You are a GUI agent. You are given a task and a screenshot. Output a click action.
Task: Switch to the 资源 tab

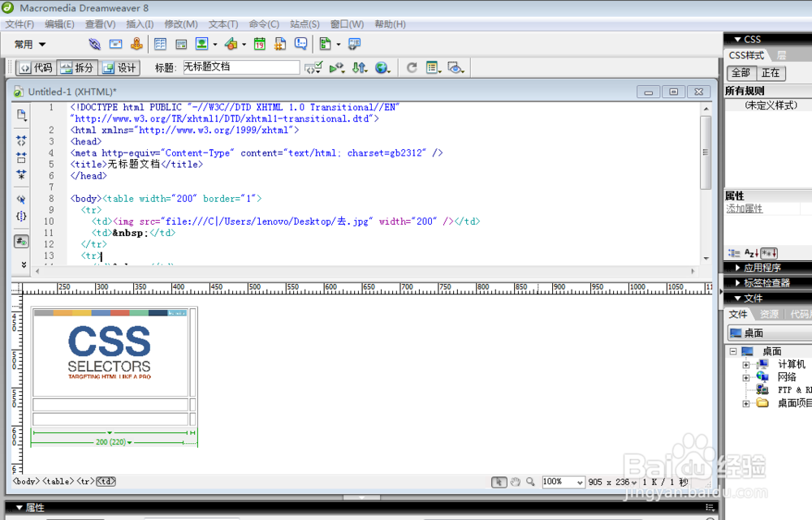(x=769, y=314)
